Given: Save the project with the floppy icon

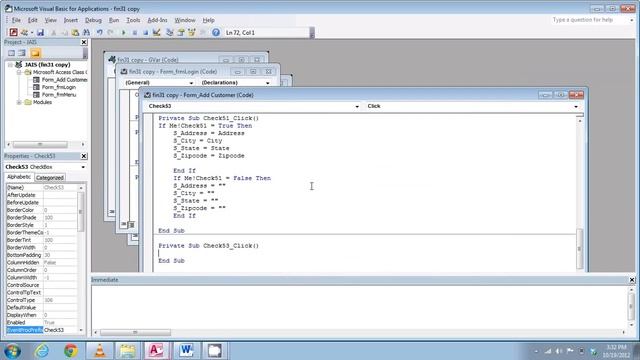Looking at the screenshot, I should (40, 32).
